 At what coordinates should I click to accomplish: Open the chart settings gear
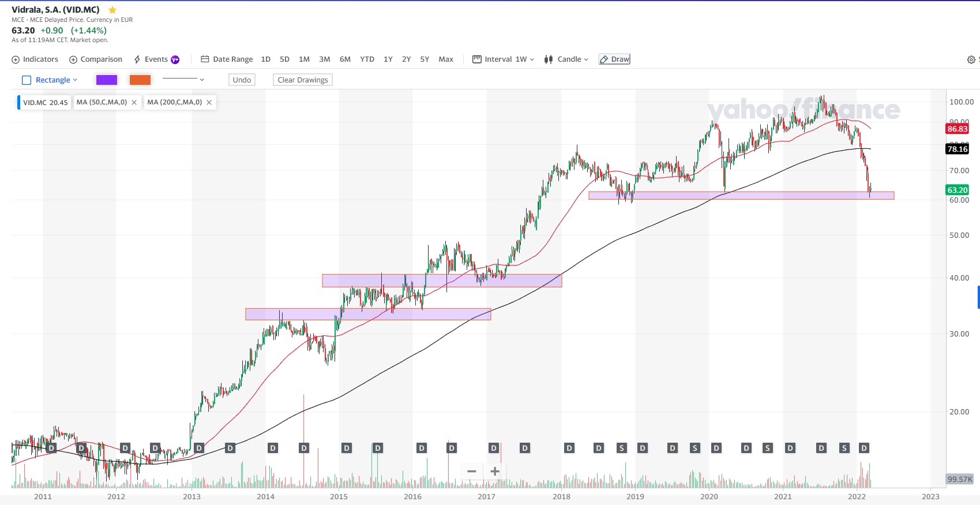(x=971, y=60)
